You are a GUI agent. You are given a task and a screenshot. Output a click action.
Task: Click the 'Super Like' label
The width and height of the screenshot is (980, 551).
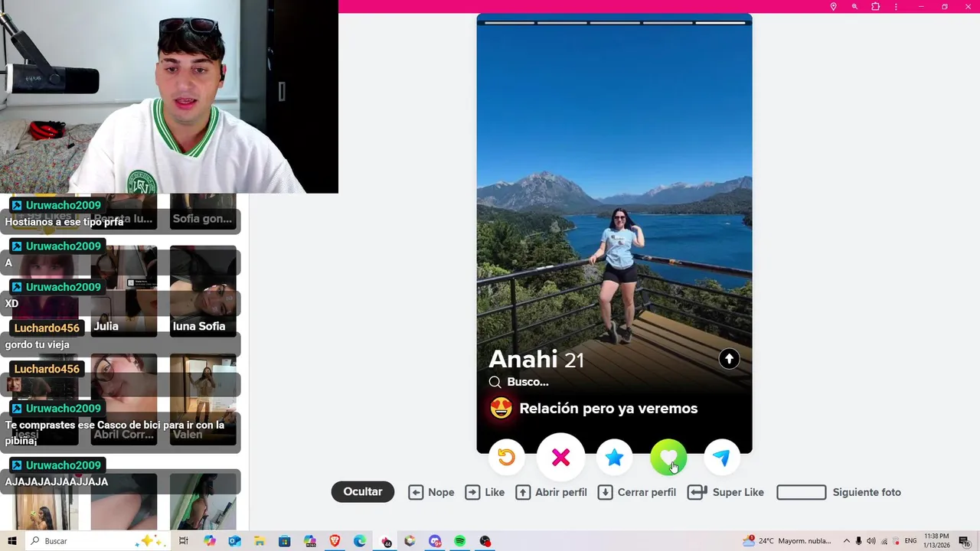click(x=738, y=492)
